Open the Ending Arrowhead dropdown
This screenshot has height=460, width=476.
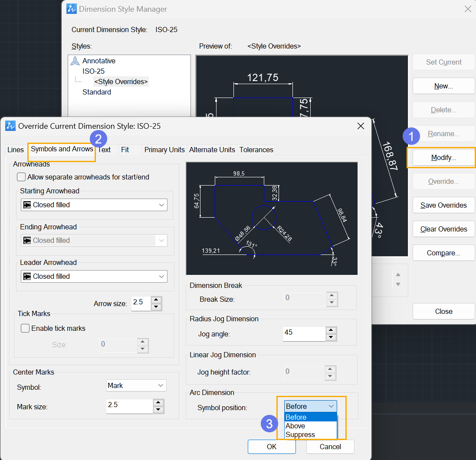coord(94,241)
